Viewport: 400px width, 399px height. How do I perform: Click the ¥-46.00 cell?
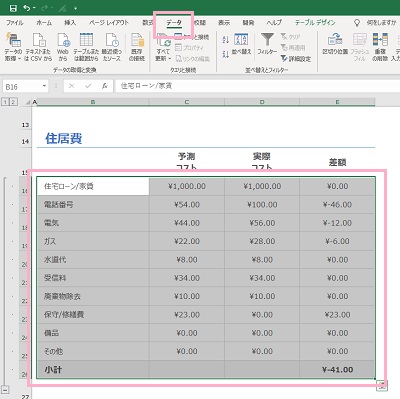pos(337,205)
